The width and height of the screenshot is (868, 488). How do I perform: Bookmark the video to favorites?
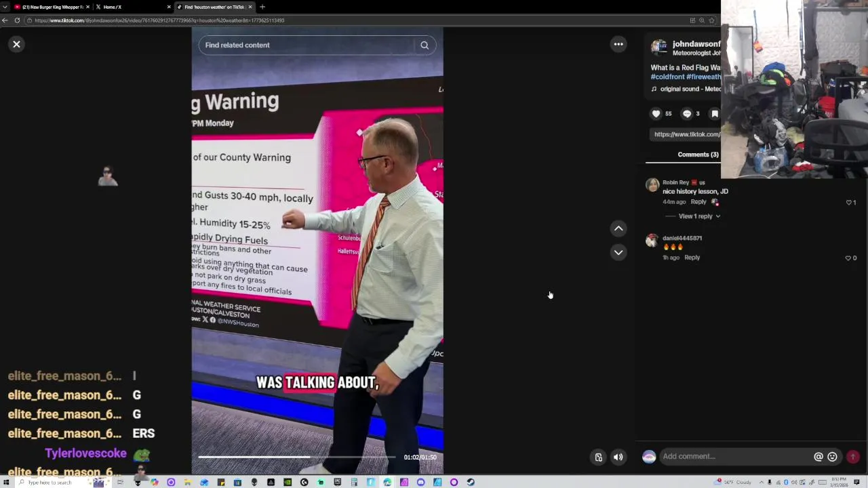coord(715,114)
